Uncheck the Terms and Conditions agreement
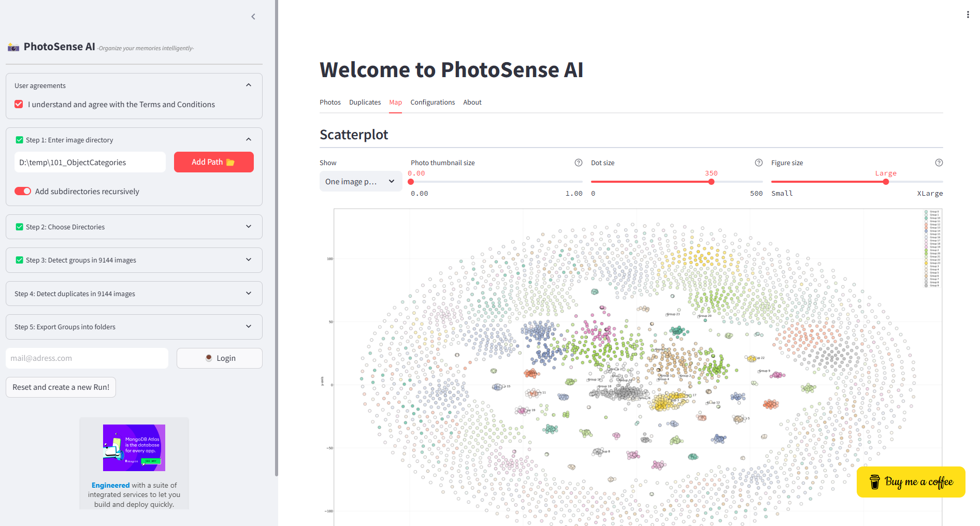The width and height of the screenshot is (980, 526). tap(19, 104)
